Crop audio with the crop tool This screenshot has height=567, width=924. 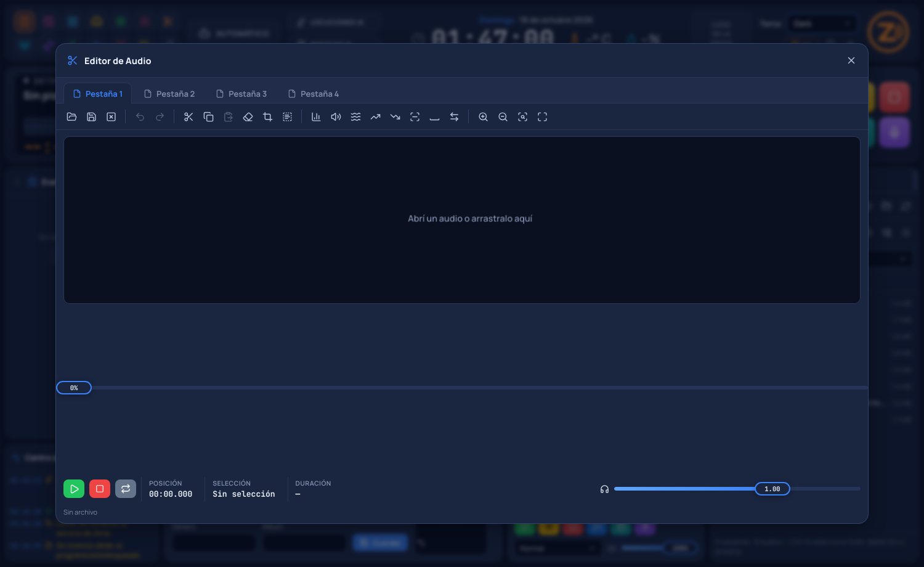[x=267, y=117]
